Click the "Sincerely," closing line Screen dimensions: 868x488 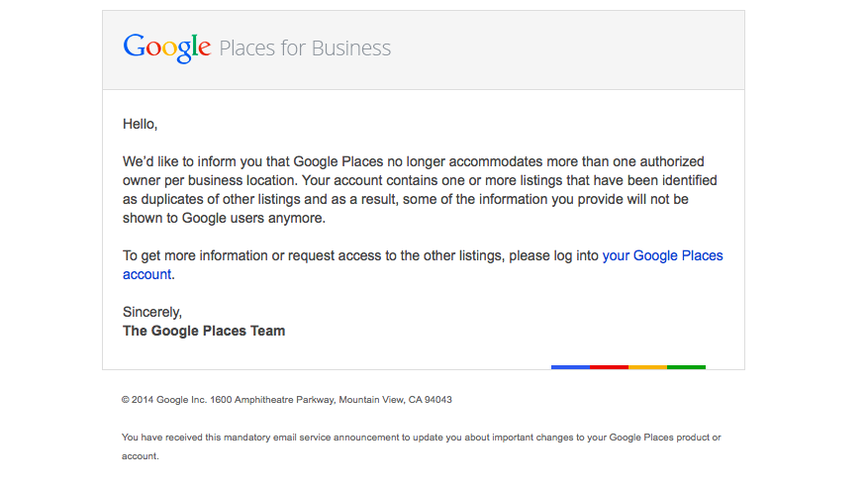click(x=152, y=312)
